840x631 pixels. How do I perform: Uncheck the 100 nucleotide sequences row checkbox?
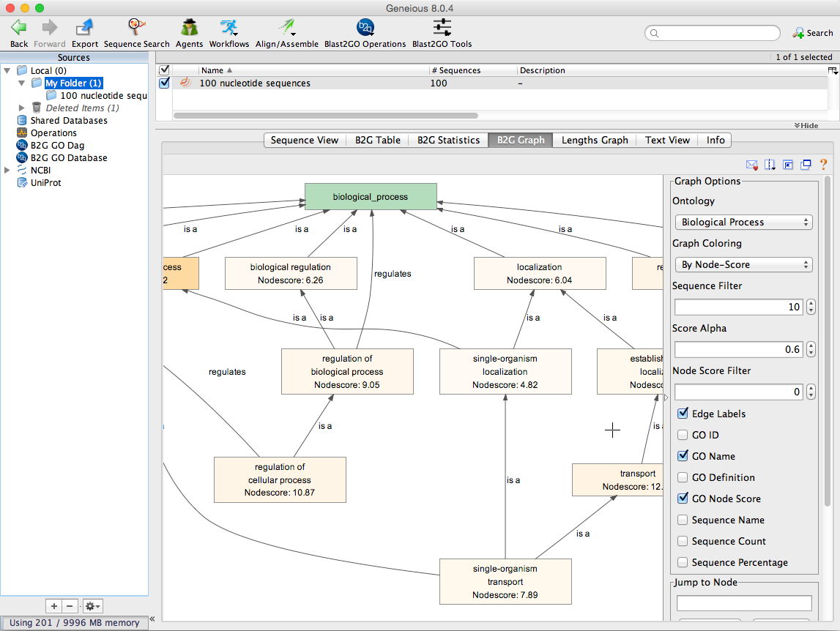coord(165,83)
